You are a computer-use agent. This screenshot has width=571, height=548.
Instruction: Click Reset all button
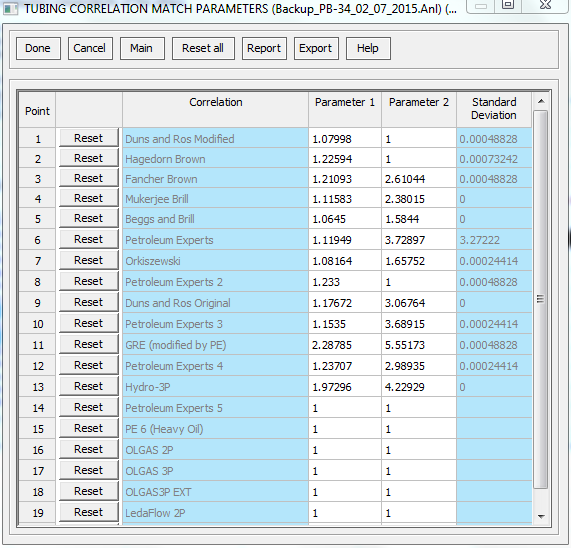pos(203,48)
